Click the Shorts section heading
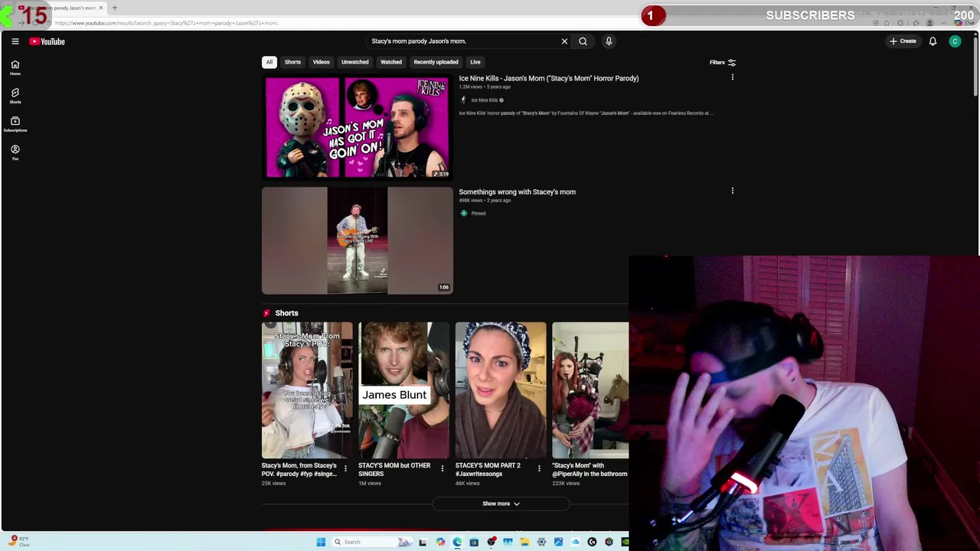 (x=286, y=313)
